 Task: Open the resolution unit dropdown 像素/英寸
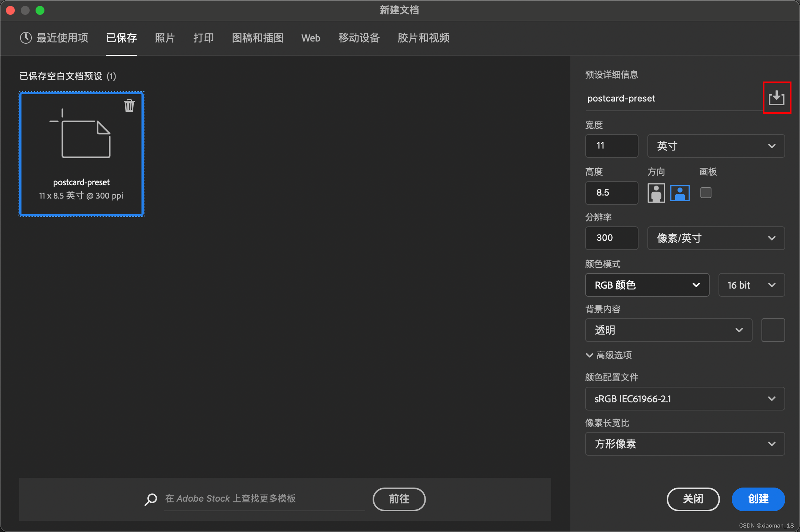[x=716, y=238]
